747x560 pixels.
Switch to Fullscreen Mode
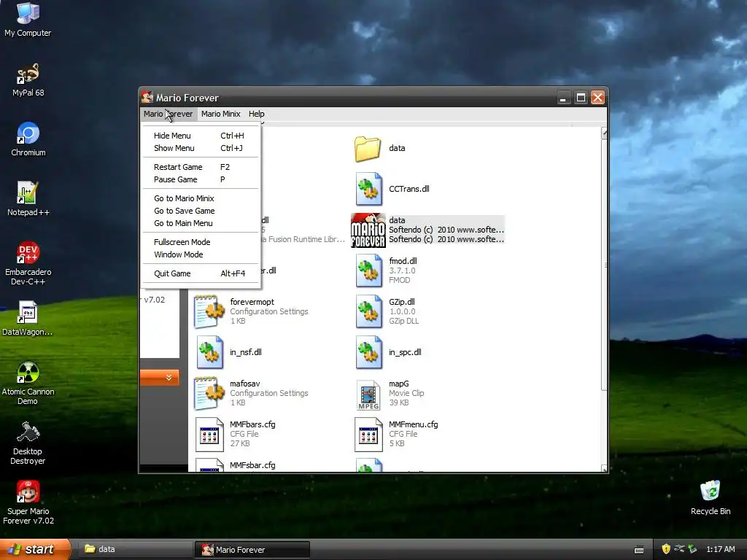point(200,242)
